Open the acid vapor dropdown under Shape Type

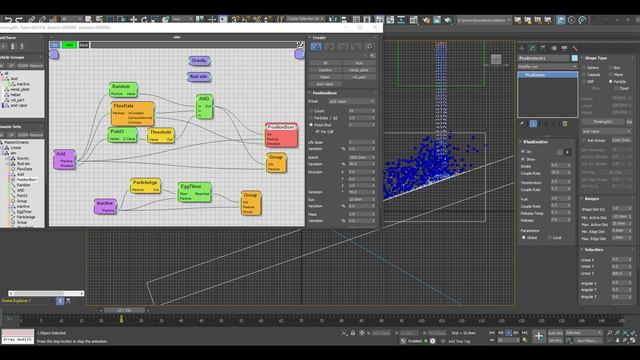[x=607, y=131]
